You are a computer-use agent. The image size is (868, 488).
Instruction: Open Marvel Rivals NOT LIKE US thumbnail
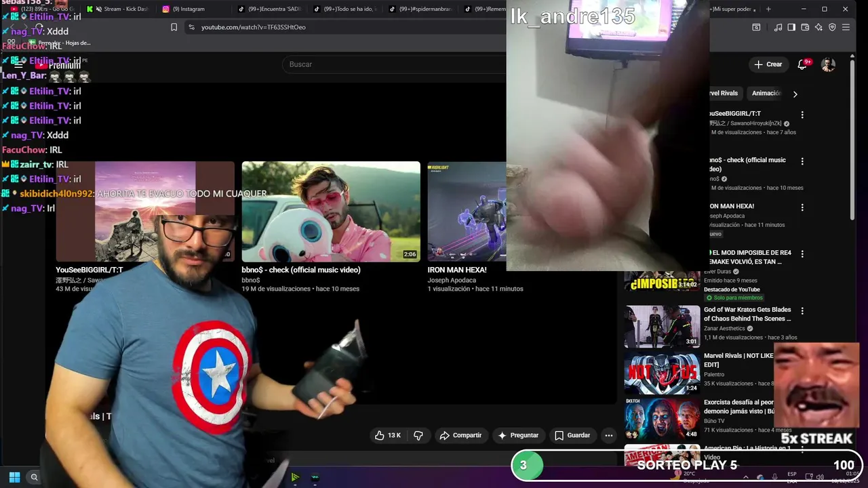[662, 373]
